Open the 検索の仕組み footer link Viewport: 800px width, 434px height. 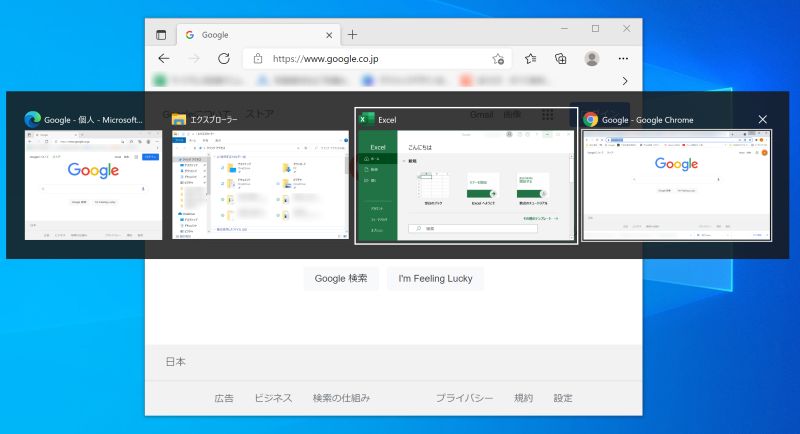click(341, 398)
